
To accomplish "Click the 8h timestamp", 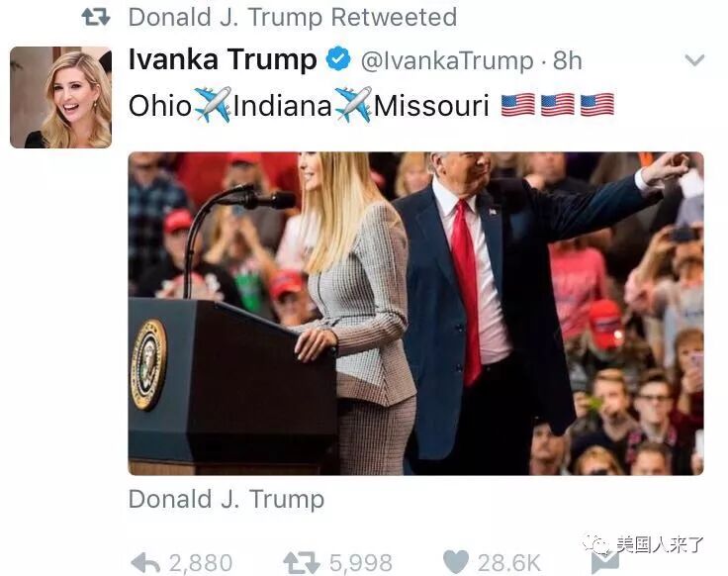I will [568, 60].
